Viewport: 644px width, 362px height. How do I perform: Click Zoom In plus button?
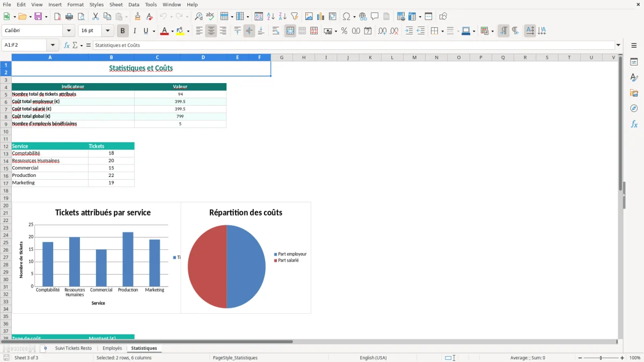tap(623, 358)
